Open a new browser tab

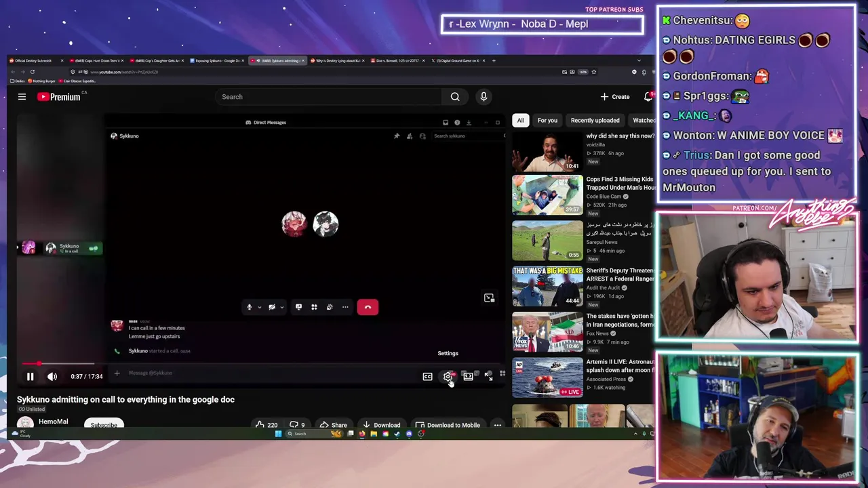494,60
